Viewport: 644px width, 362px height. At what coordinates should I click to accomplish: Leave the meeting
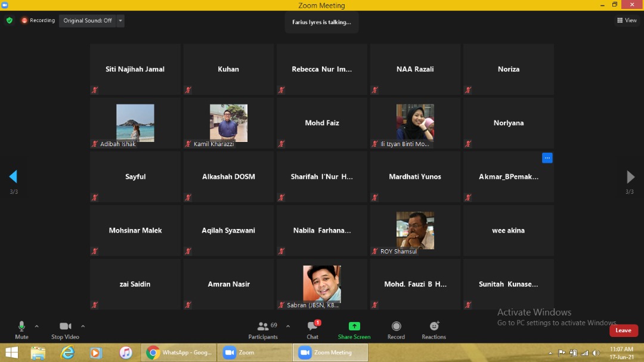[623, 330]
